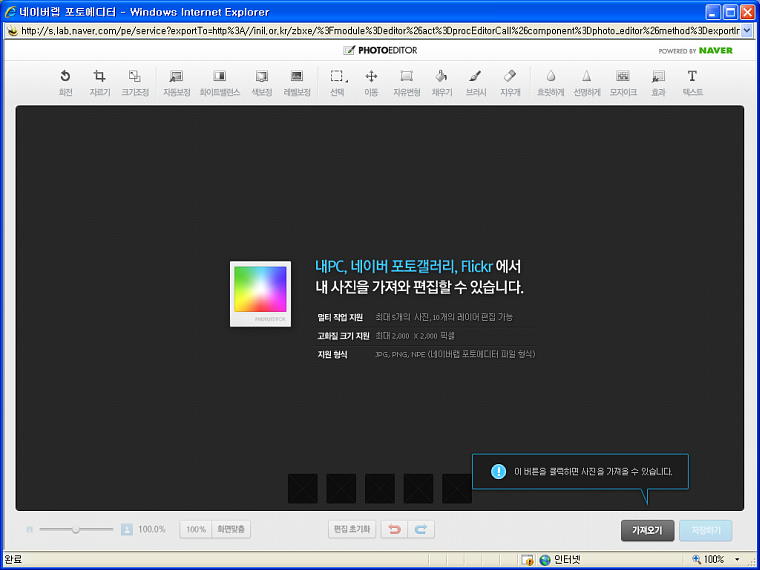Click the 완료 status bar text
The height and width of the screenshot is (570, 760).
14,560
